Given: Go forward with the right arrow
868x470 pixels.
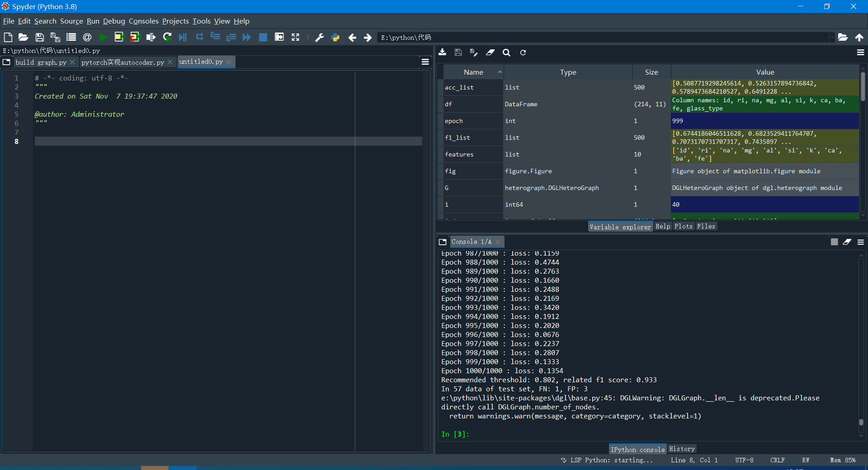Looking at the screenshot, I should pos(368,37).
